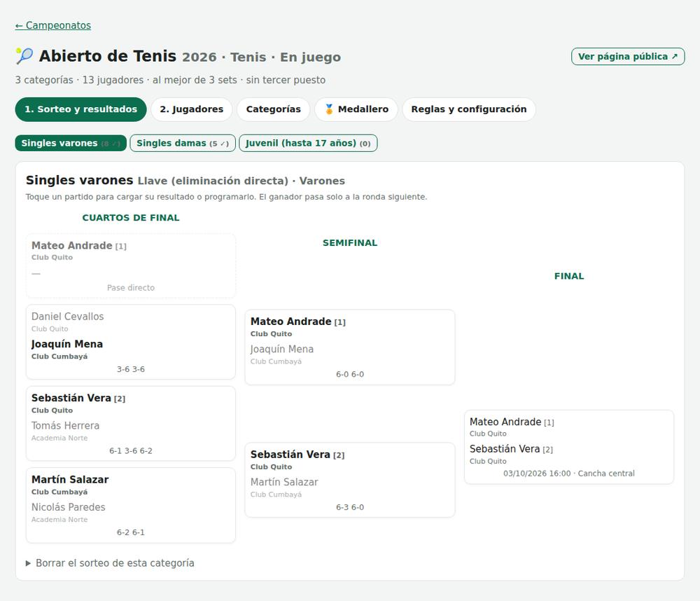Open quarterfinal Martín Salazar vs Nicolás Paredes

131,505
